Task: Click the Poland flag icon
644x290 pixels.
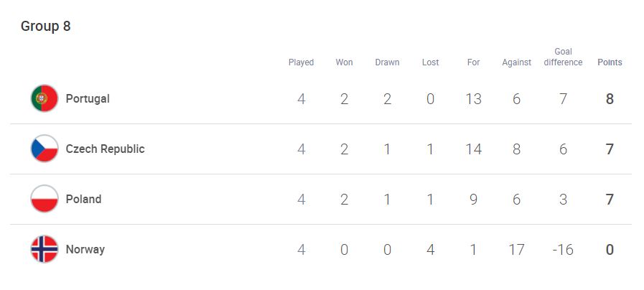Action: pos(45,199)
